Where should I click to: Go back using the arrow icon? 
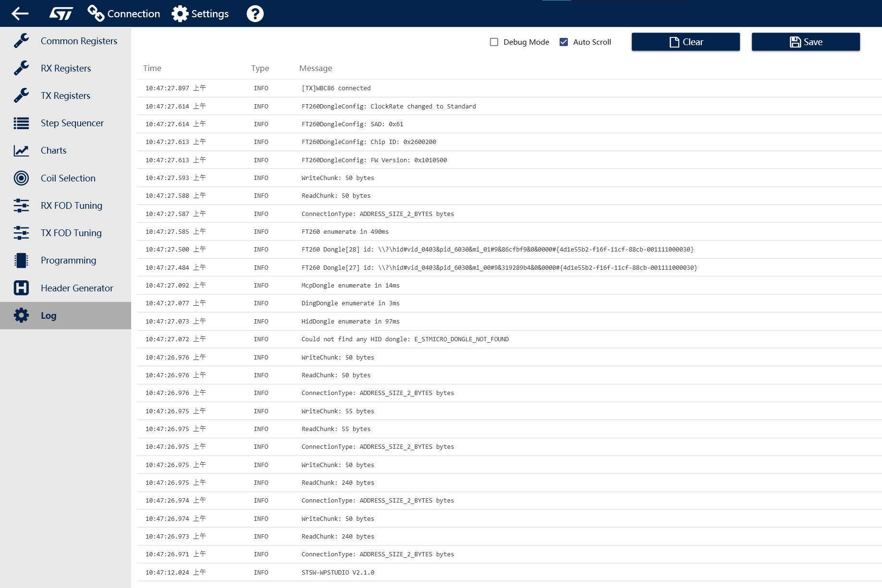[20, 13]
